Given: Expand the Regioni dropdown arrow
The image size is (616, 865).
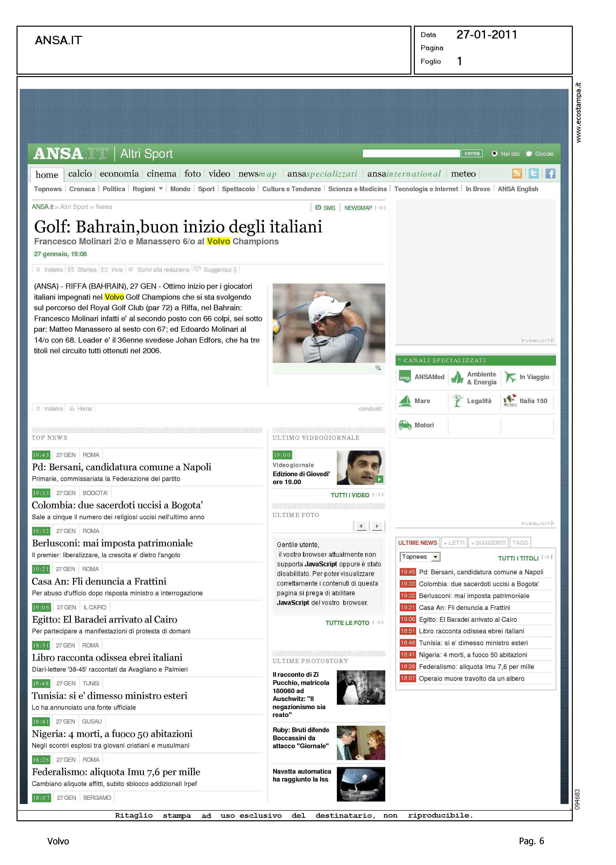Looking at the screenshot, I should [161, 189].
